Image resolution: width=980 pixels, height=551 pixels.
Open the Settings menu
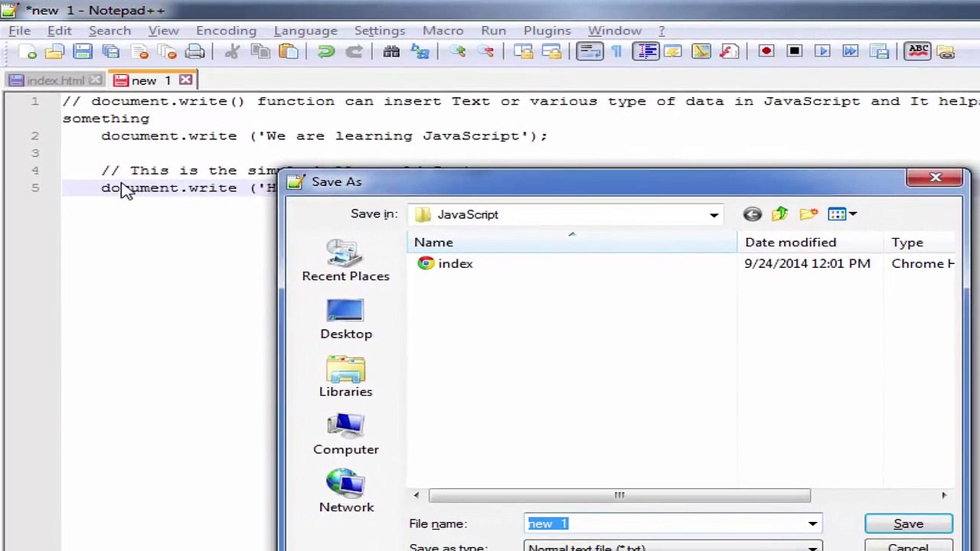(380, 31)
